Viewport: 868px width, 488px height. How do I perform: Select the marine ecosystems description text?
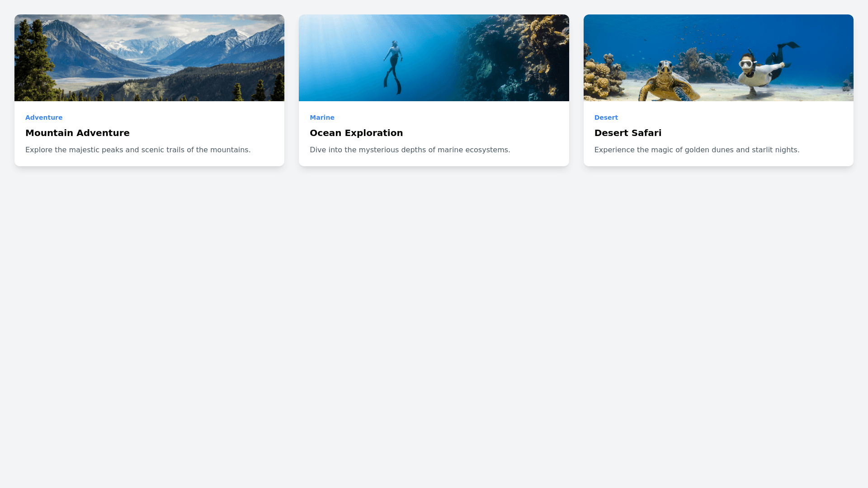click(x=410, y=150)
